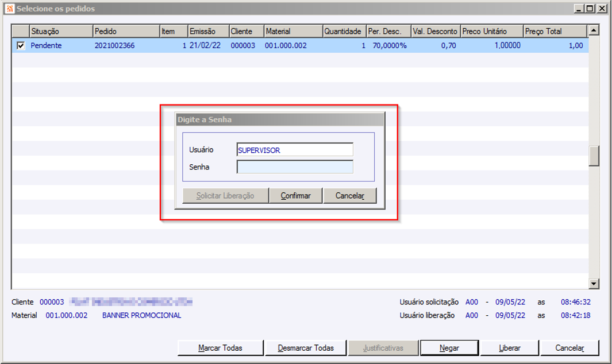Click the Preco Unitário column header
The height and width of the screenshot is (364, 612).
click(492, 31)
